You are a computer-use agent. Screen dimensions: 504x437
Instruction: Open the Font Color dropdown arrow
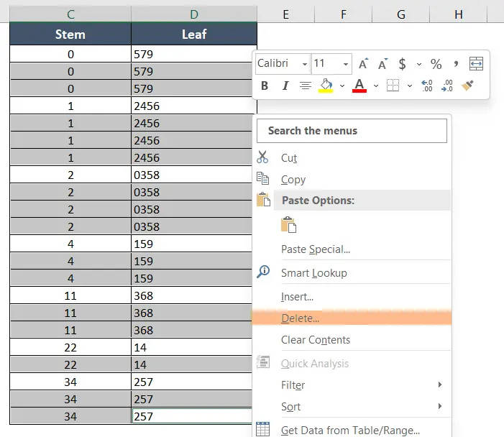click(376, 86)
